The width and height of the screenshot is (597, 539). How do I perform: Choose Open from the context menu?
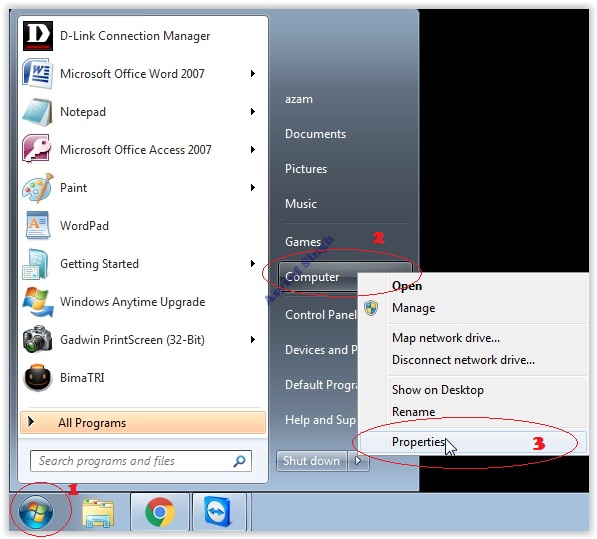pos(407,286)
